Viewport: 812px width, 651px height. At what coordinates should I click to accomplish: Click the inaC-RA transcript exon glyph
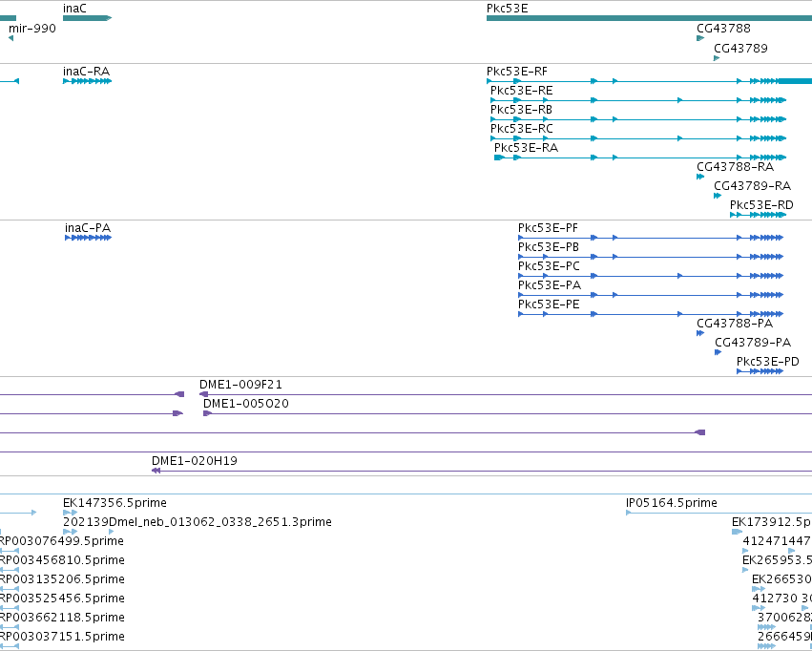click(x=87, y=81)
